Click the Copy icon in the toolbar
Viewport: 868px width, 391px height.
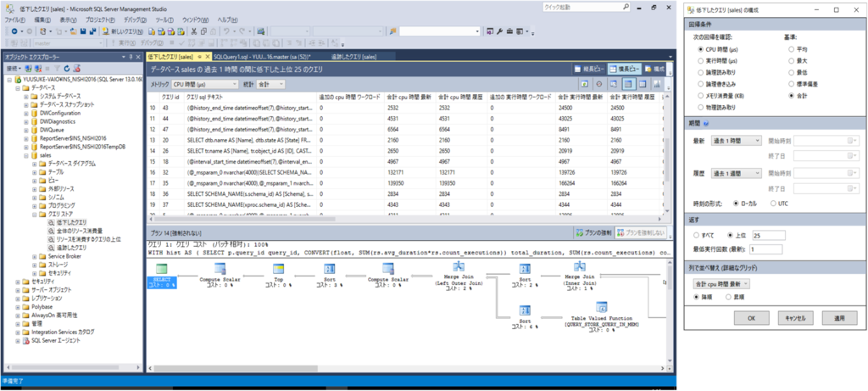pyautogui.click(x=204, y=31)
